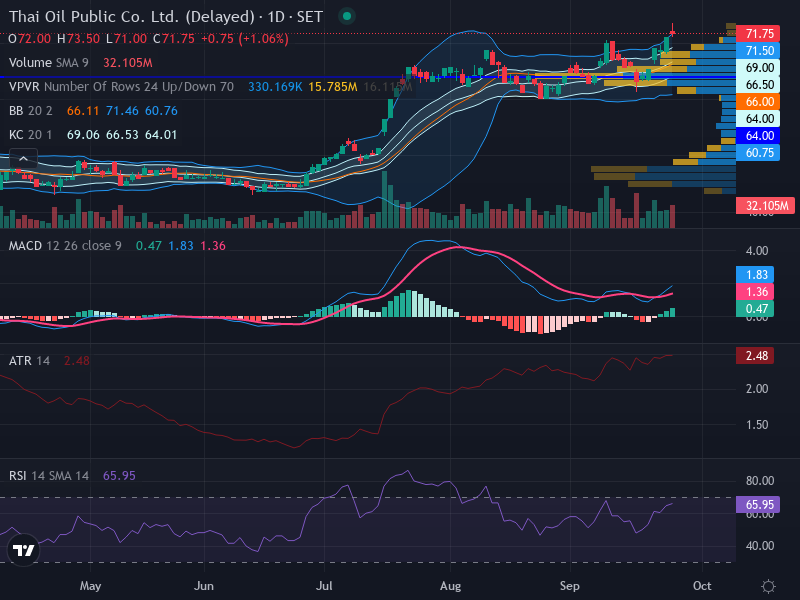Viewport: 800px width, 600px height.
Task: Click the +0.75 (+1.06%) change value
Action: click(x=245, y=39)
